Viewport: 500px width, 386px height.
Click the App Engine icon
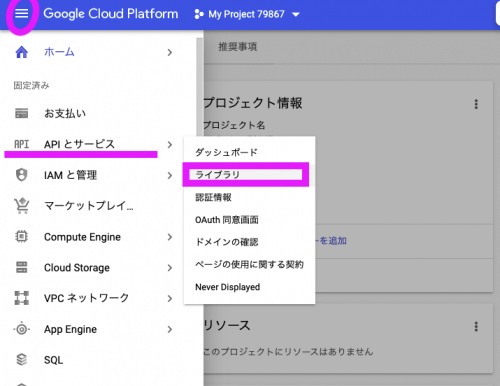tap(22, 329)
